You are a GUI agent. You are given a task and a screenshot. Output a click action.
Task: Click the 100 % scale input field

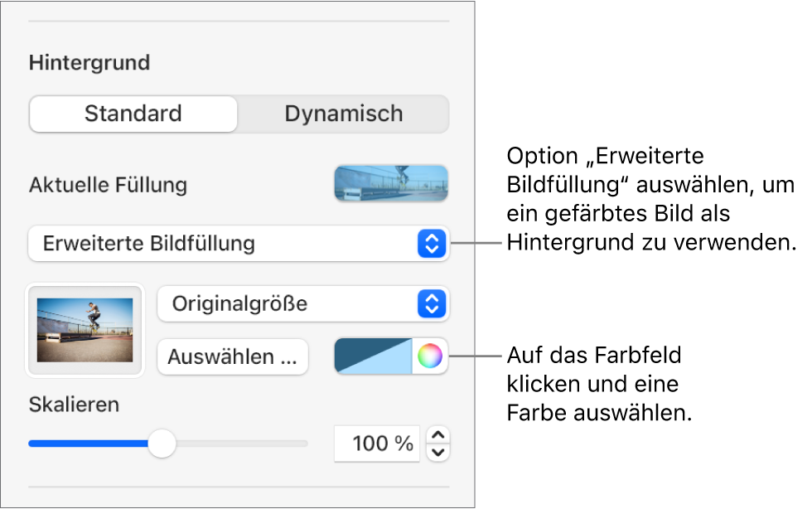378,444
